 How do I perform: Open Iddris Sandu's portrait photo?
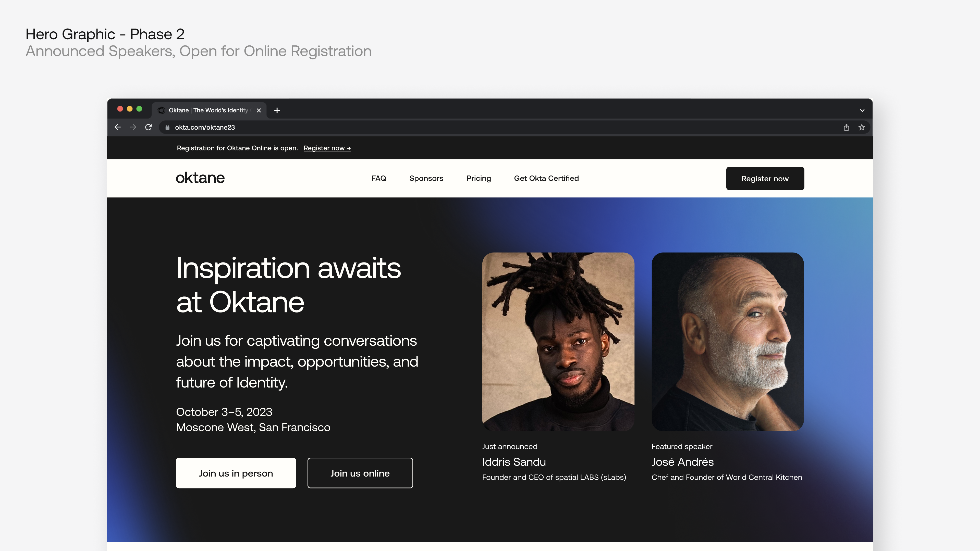point(558,342)
